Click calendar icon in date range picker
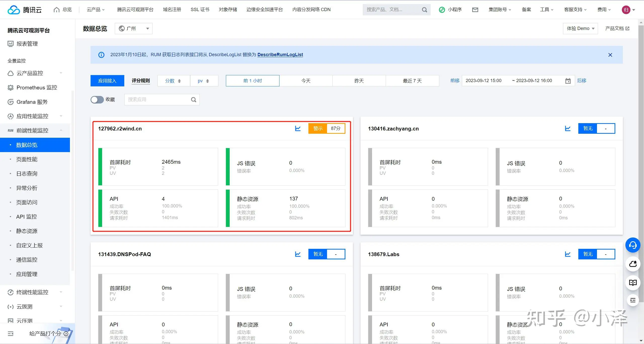The width and height of the screenshot is (644, 344). click(568, 81)
